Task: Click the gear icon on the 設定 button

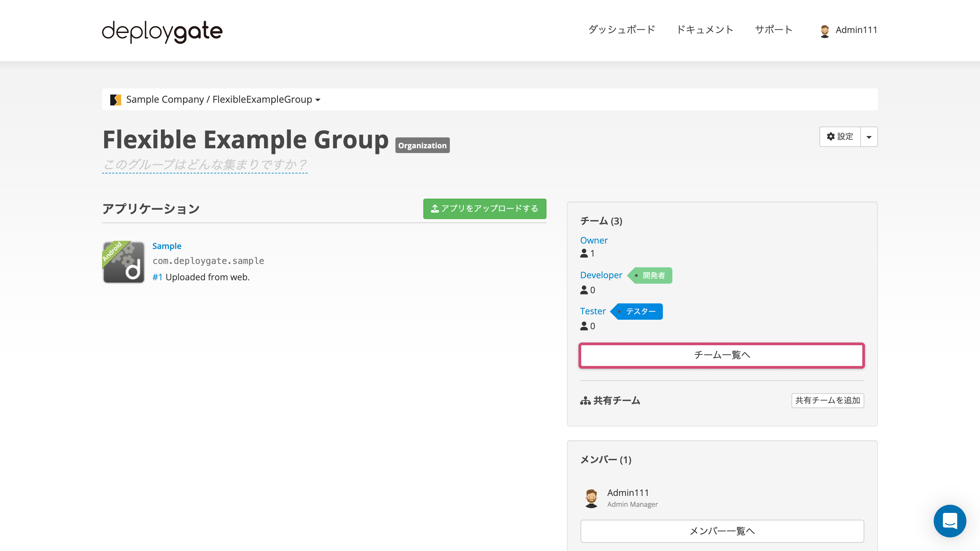Action: [831, 136]
